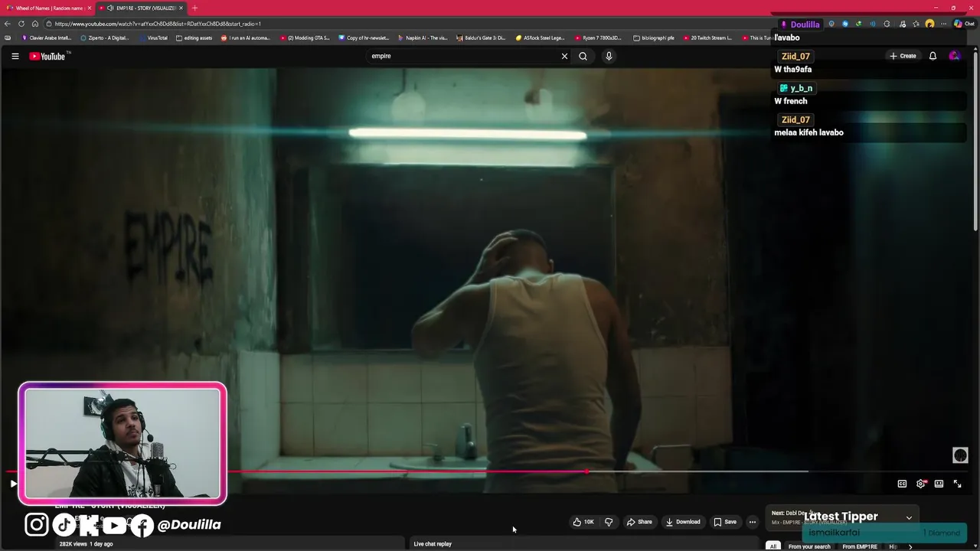The height and width of the screenshot is (551, 980).
Task: Open video player settings gear
Action: [921, 484]
